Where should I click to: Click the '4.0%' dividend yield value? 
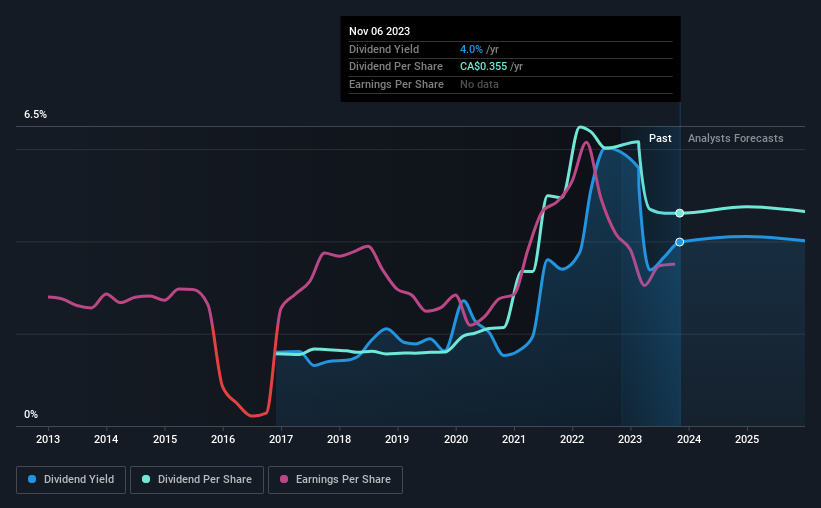471,49
